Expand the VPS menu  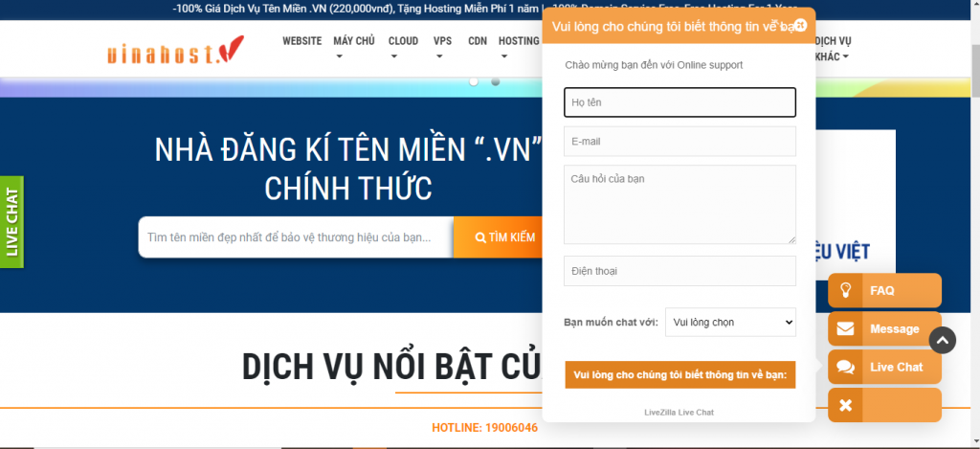[442, 48]
